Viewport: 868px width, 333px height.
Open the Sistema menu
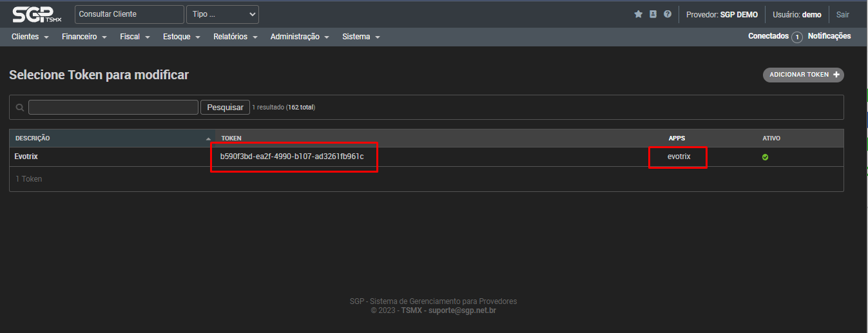(x=361, y=37)
